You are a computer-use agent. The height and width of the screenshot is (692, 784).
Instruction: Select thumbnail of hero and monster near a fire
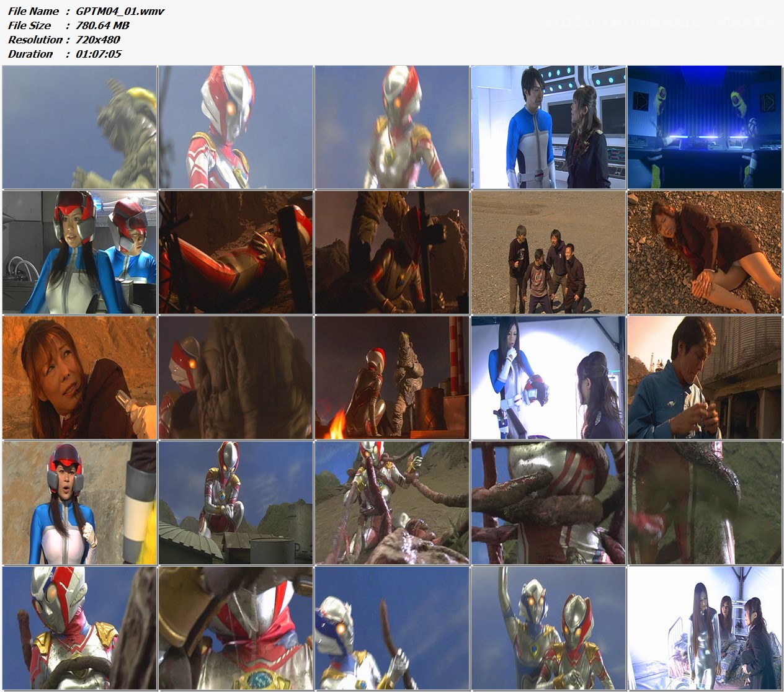tap(393, 378)
